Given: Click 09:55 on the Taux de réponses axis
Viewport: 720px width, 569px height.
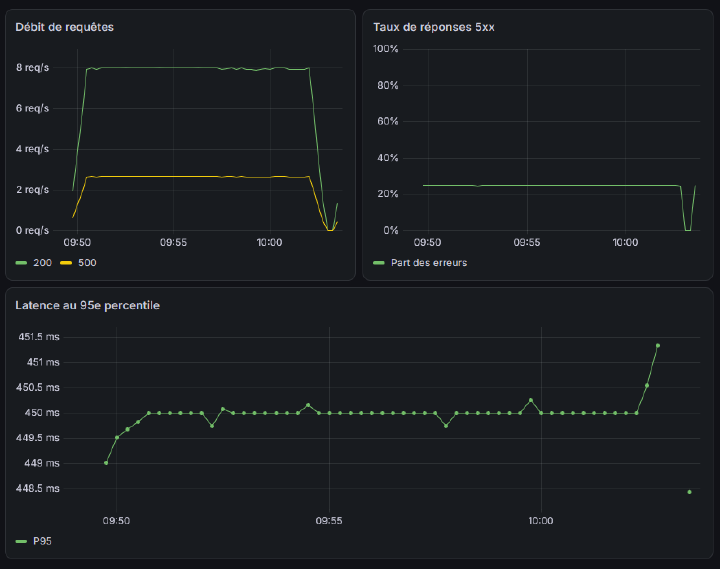Looking at the screenshot, I should pos(527,242).
